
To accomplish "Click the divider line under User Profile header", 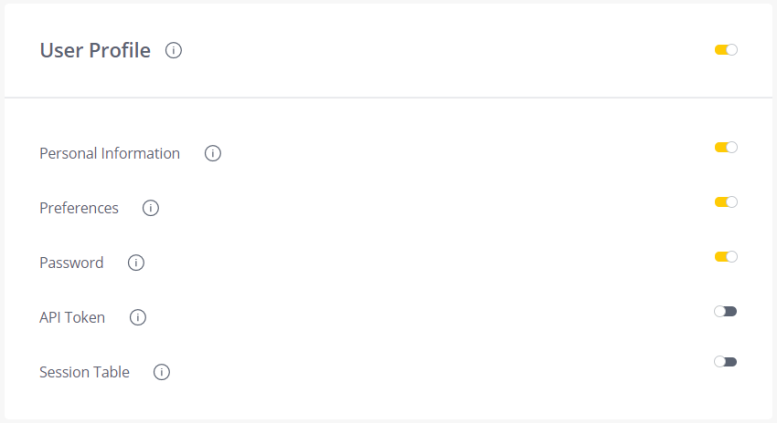I will point(388,97).
